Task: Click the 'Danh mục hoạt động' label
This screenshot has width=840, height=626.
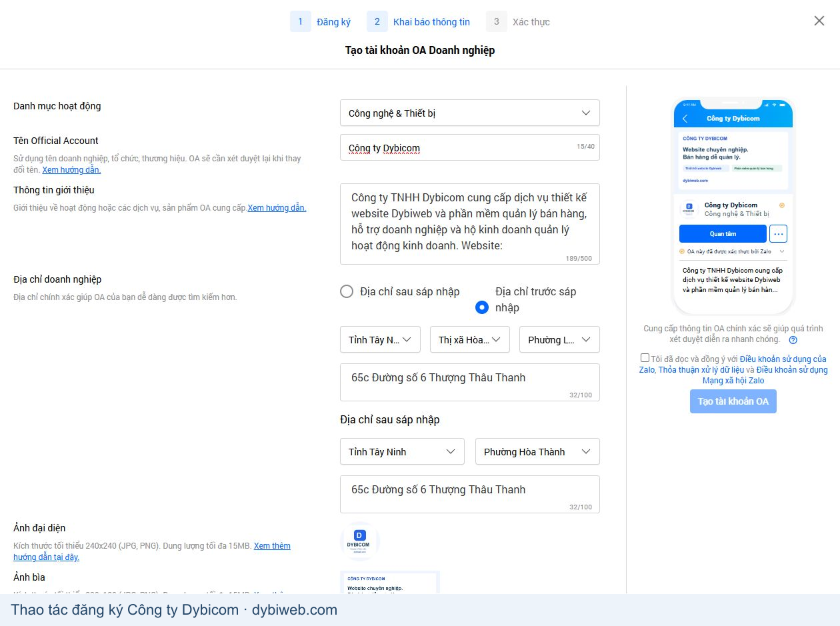Action: pos(57,106)
